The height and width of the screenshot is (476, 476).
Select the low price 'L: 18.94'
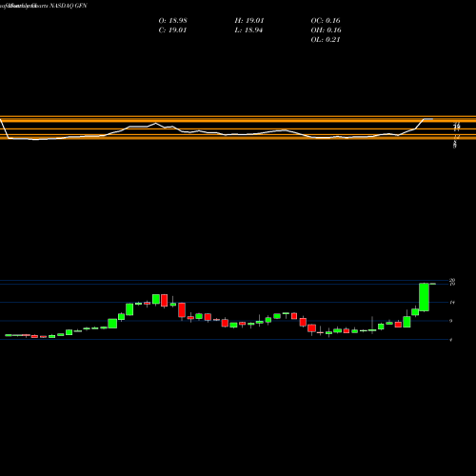pos(248,30)
